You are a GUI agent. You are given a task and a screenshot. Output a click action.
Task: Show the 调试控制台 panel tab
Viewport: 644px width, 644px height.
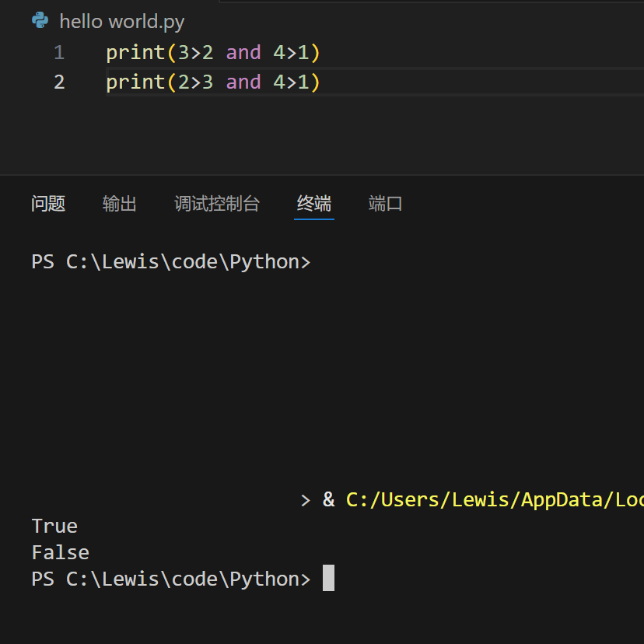tap(216, 204)
